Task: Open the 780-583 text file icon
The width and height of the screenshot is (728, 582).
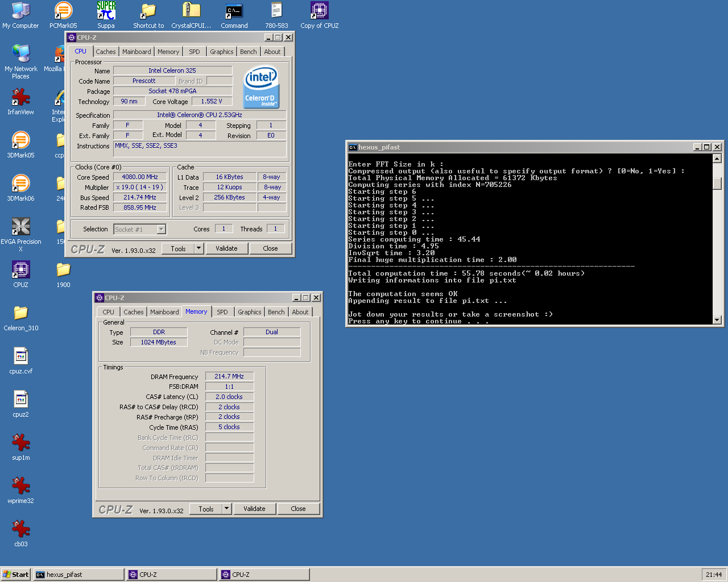Action: pyautogui.click(x=276, y=15)
